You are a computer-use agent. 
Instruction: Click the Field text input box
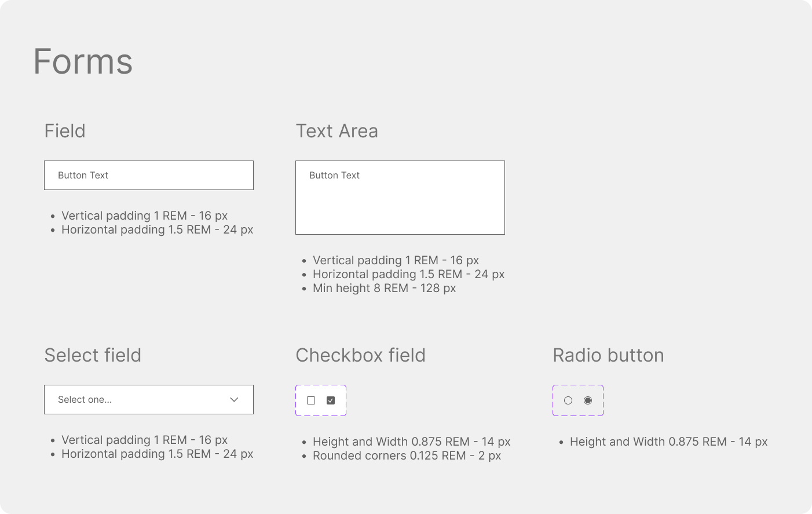(x=149, y=175)
